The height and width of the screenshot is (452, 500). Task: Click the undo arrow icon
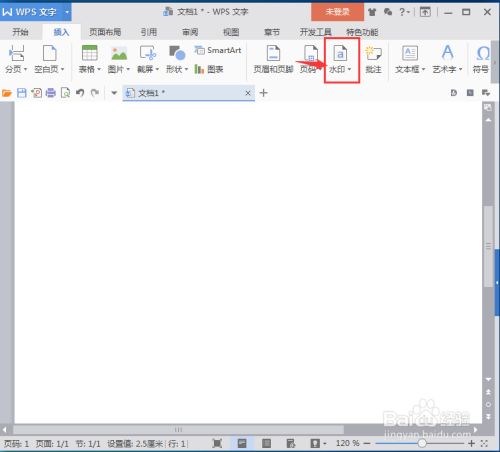coord(80,93)
